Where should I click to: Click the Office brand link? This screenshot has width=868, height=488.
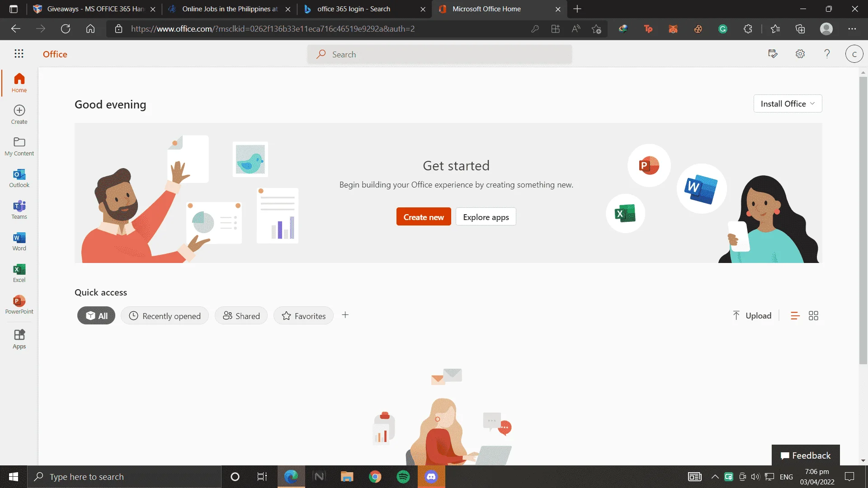click(x=55, y=54)
